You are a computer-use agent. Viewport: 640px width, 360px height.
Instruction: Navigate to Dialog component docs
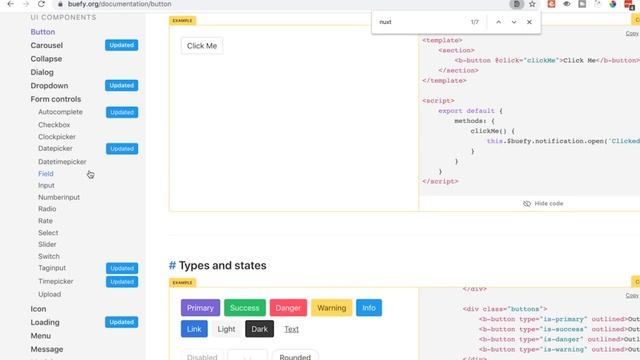click(42, 72)
